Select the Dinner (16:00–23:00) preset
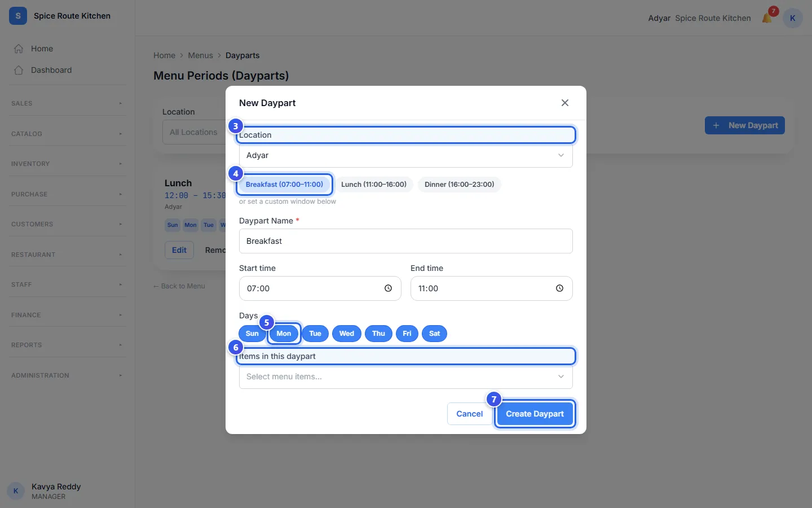Viewport: 812px width, 508px height. pos(460,185)
